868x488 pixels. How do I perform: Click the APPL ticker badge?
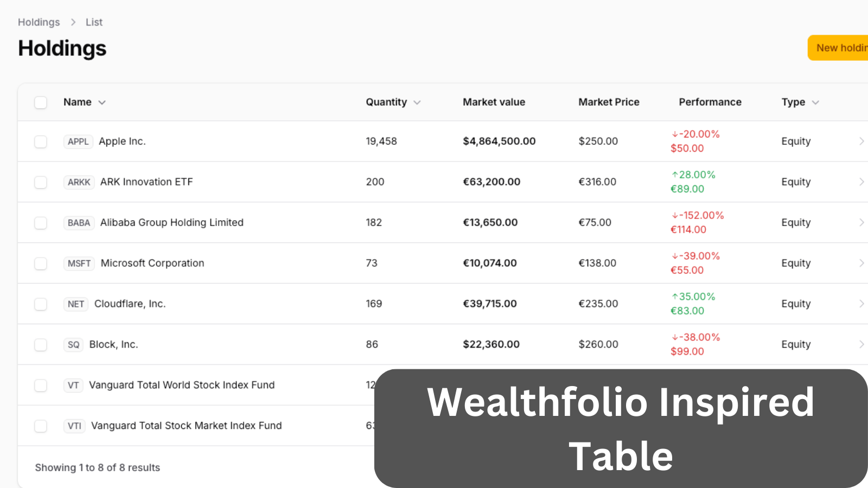[x=78, y=142]
